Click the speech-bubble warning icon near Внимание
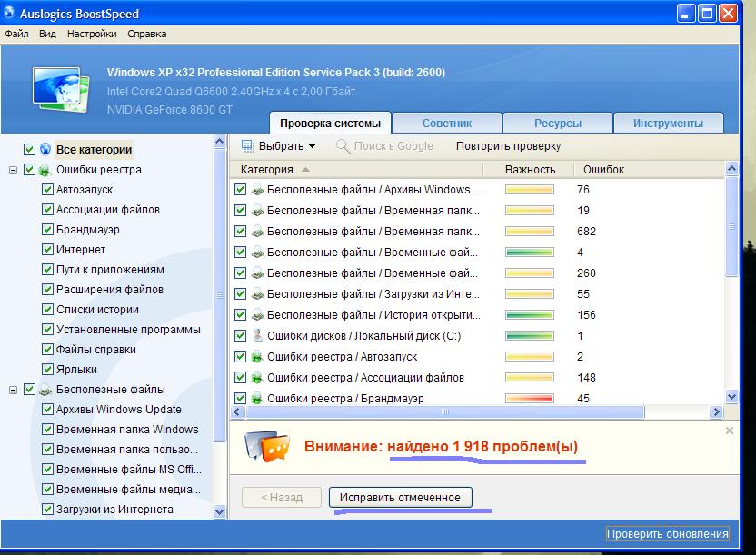Screen dimensions: 756x555 click(272, 446)
